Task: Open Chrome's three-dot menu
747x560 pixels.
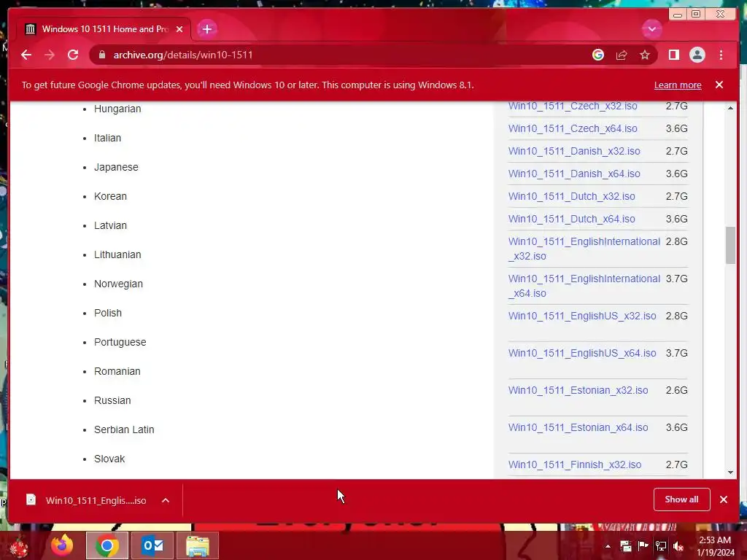Action: [x=721, y=55]
